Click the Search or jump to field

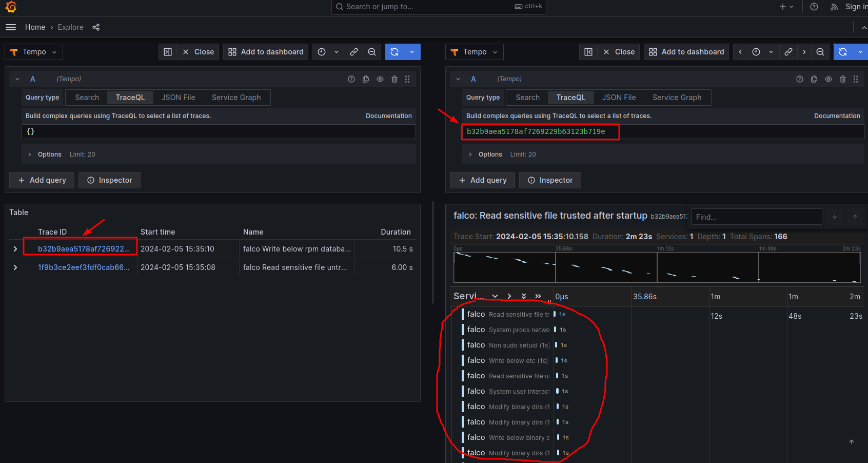(x=439, y=7)
